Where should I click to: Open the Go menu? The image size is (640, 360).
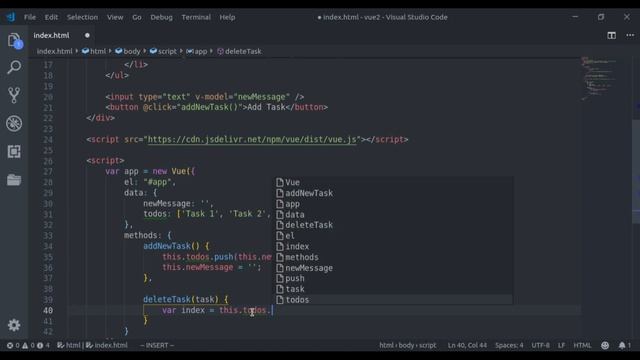(137, 17)
